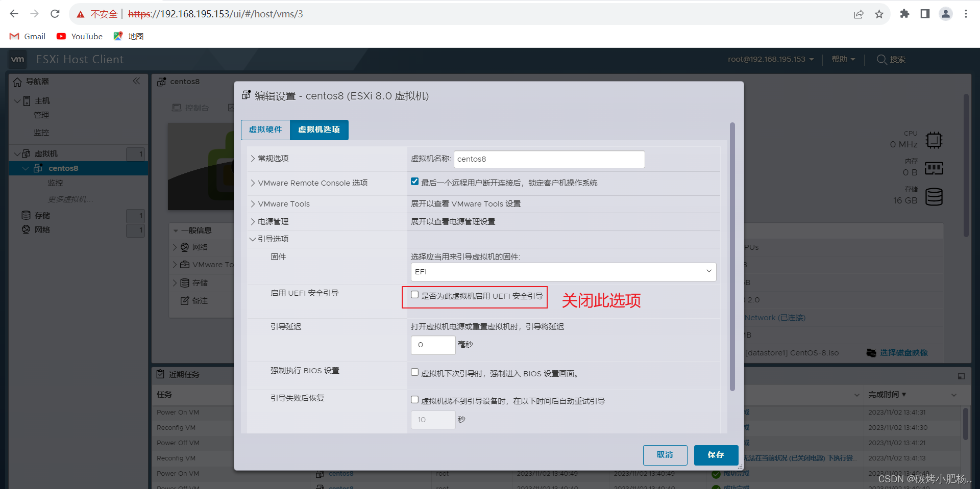
Task: Click the 存储 disk stack icon
Action: 934,197
